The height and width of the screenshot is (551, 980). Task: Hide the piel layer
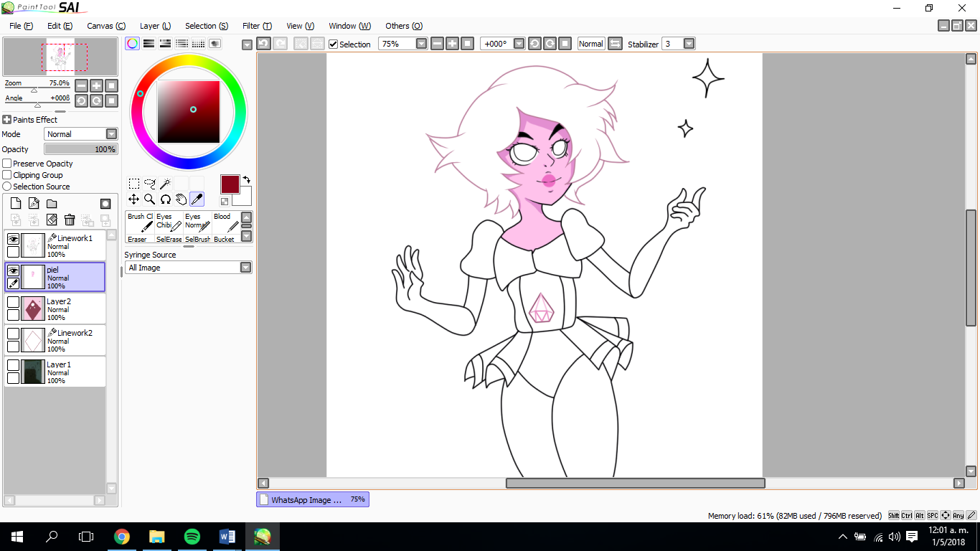(x=13, y=270)
